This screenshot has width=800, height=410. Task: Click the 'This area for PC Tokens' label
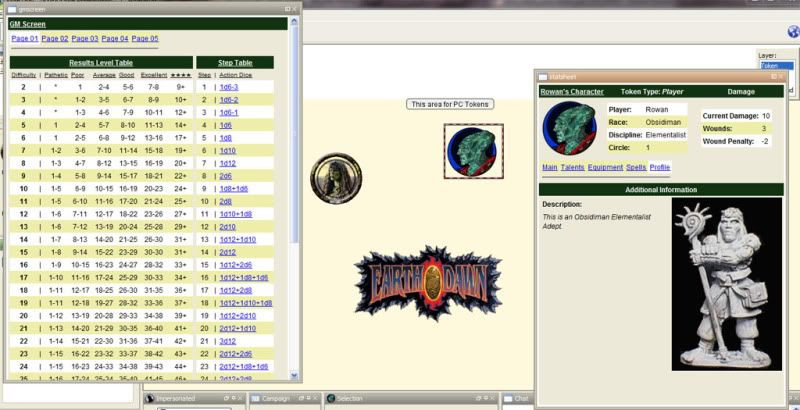point(450,104)
